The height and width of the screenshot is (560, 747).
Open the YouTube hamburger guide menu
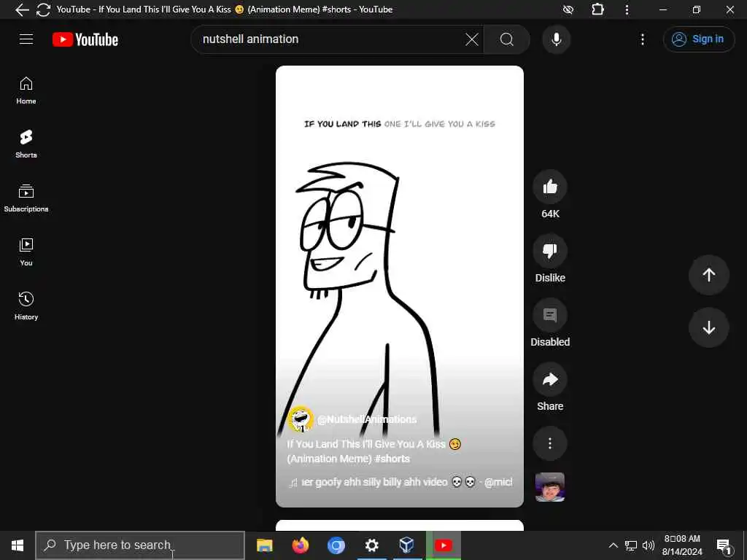click(x=26, y=39)
